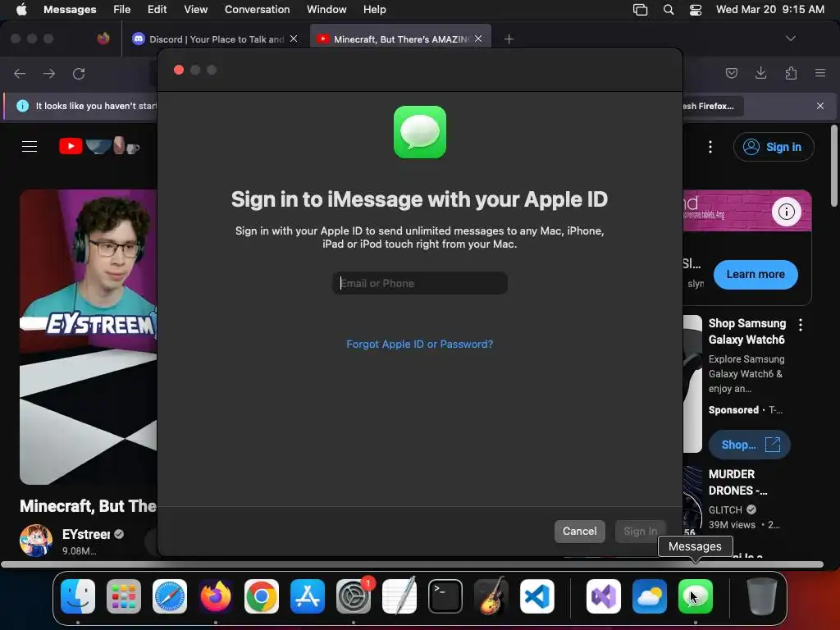Close the iMessage sign-in window

click(x=179, y=71)
